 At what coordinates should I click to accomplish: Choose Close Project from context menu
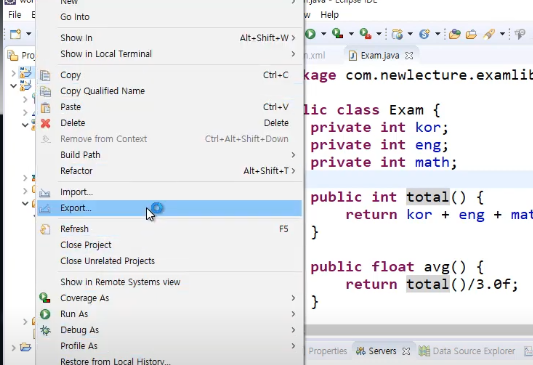pos(169,245)
